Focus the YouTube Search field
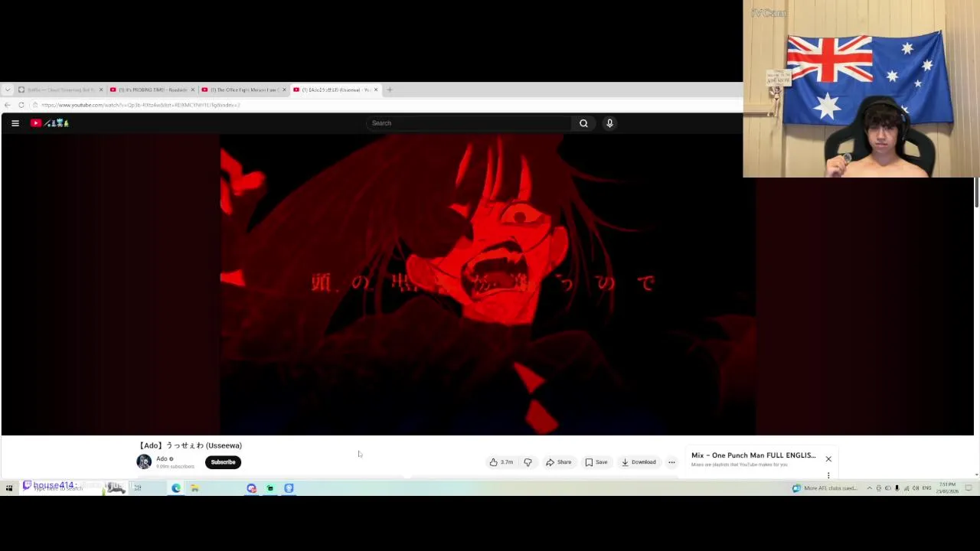 [x=469, y=123]
